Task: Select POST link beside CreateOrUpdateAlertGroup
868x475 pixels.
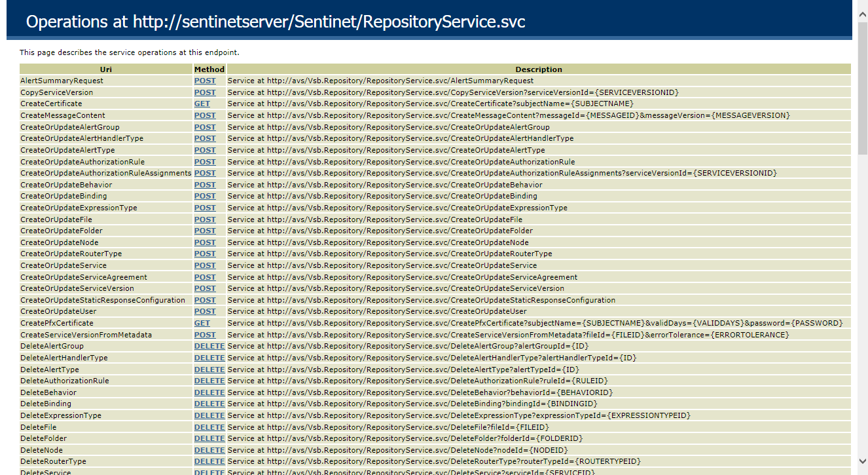Action: pyautogui.click(x=204, y=127)
